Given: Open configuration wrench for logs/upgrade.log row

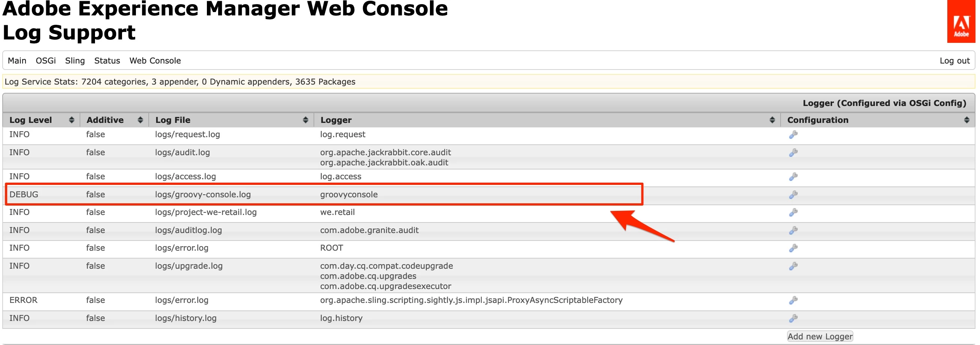Looking at the screenshot, I should pos(793,266).
